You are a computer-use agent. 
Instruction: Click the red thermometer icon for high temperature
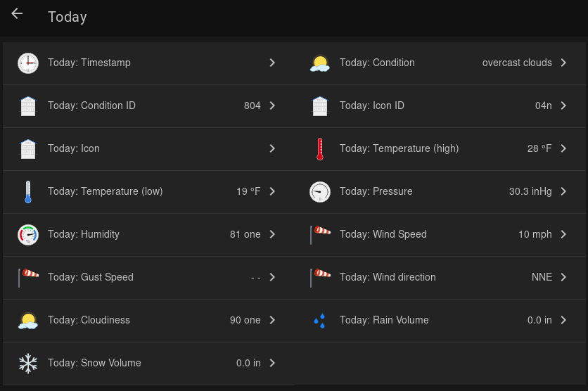pos(320,149)
